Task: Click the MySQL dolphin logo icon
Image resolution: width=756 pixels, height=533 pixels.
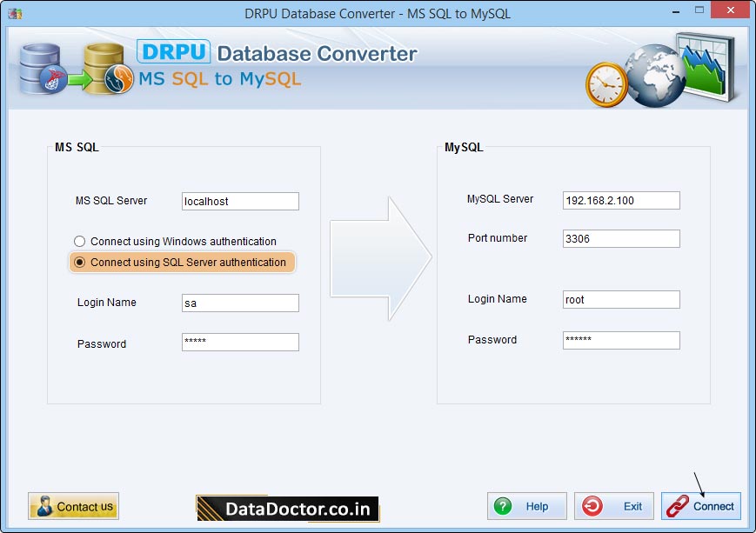Action: click(x=118, y=80)
